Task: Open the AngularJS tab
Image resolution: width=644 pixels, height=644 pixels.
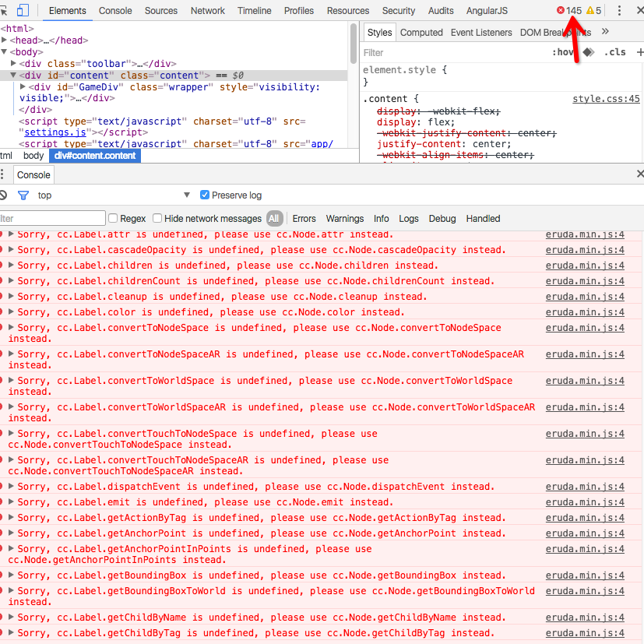Action: 487,11
